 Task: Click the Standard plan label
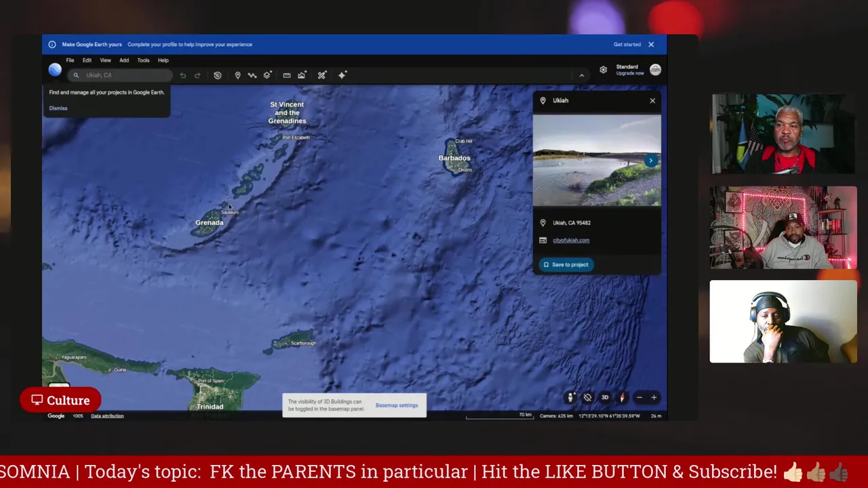[x=627, y=67]
